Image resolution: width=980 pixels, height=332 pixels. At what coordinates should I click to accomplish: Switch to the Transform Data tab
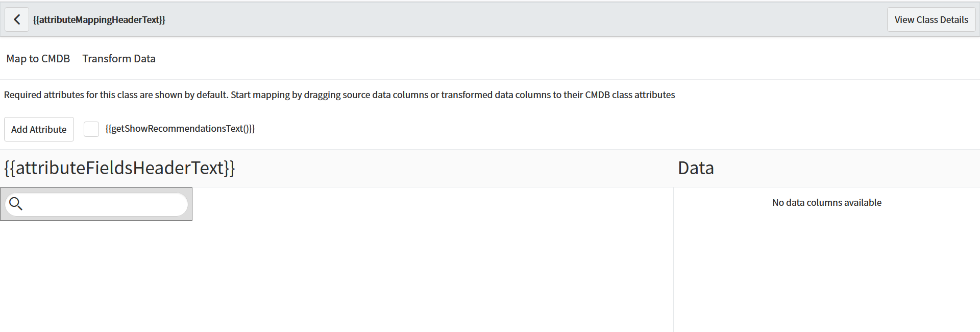point(118,58)
